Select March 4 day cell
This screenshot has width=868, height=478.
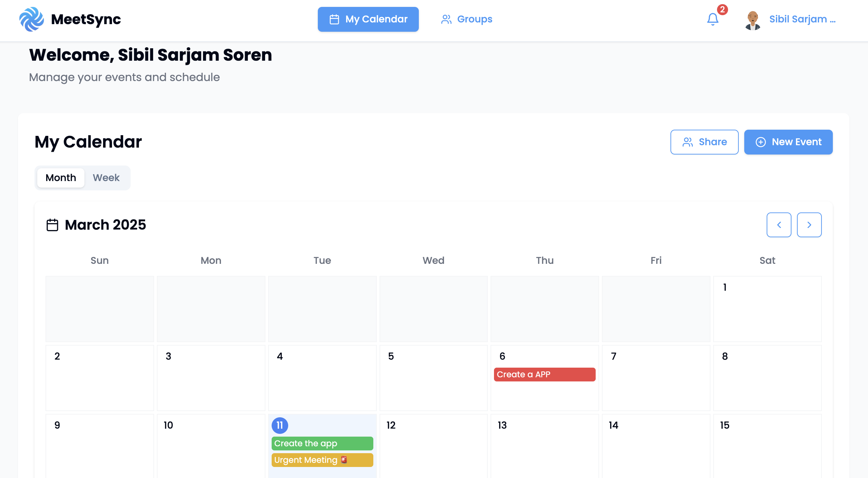click(x=322, y=378)
